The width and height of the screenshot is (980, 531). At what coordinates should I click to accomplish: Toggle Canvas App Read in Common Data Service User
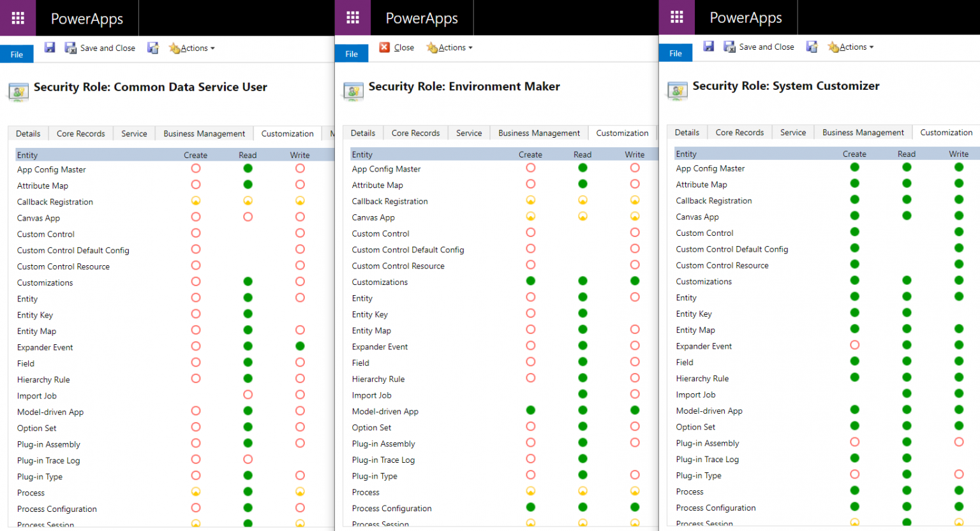click(x=248, y=217)
